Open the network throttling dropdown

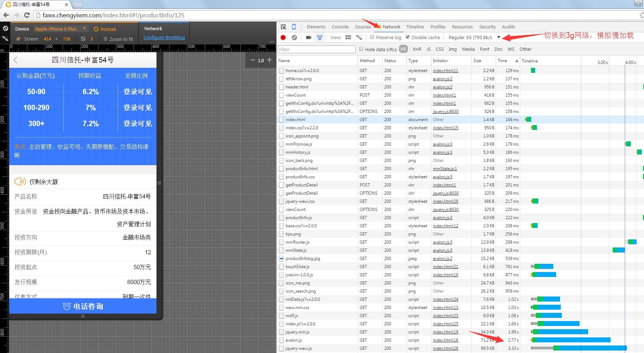click(474, 37)
